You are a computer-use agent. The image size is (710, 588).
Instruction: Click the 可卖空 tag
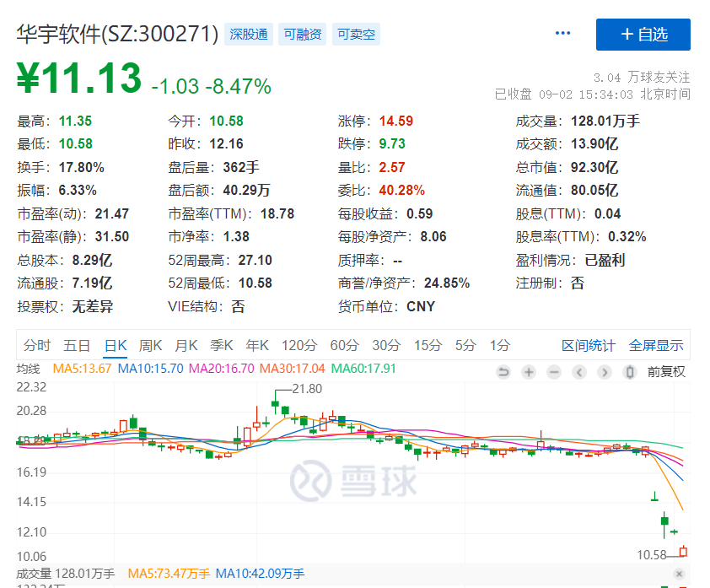pyautogui.click(x=357, y=35)
